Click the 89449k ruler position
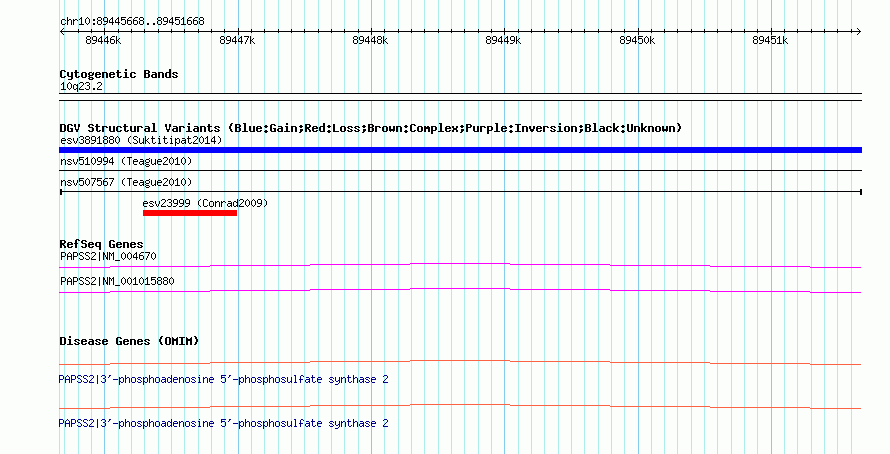This screenshot has width=890, height=454. [x=503, y=40]
